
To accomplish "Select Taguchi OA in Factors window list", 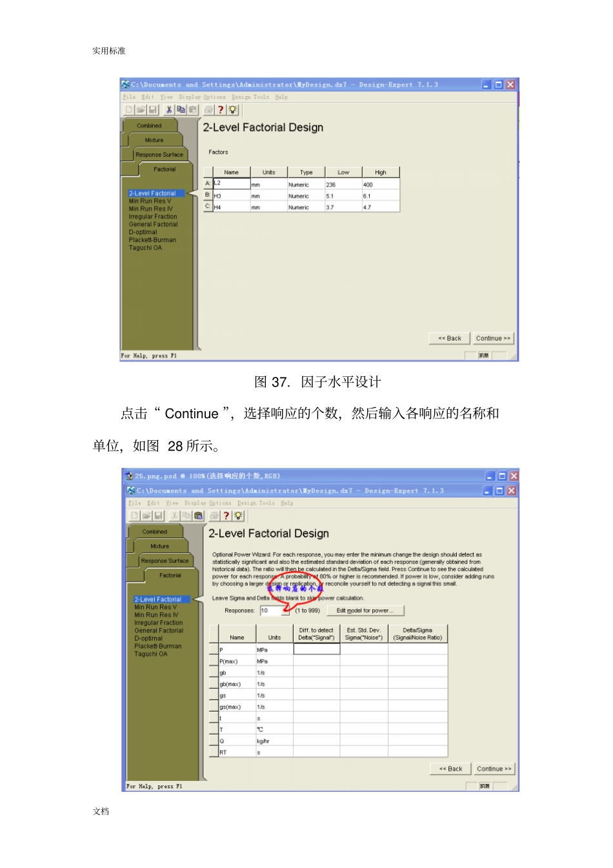I will 145,248.
